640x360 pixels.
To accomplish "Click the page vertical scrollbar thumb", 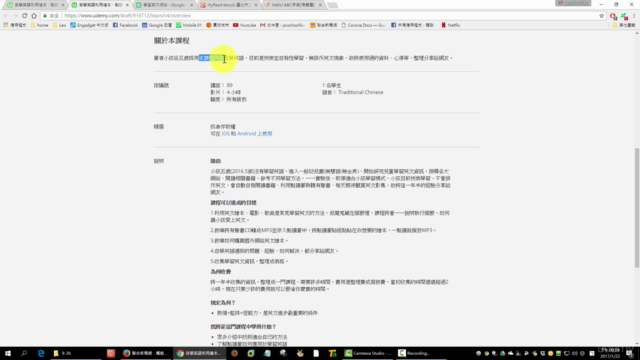I will [637, 208].
